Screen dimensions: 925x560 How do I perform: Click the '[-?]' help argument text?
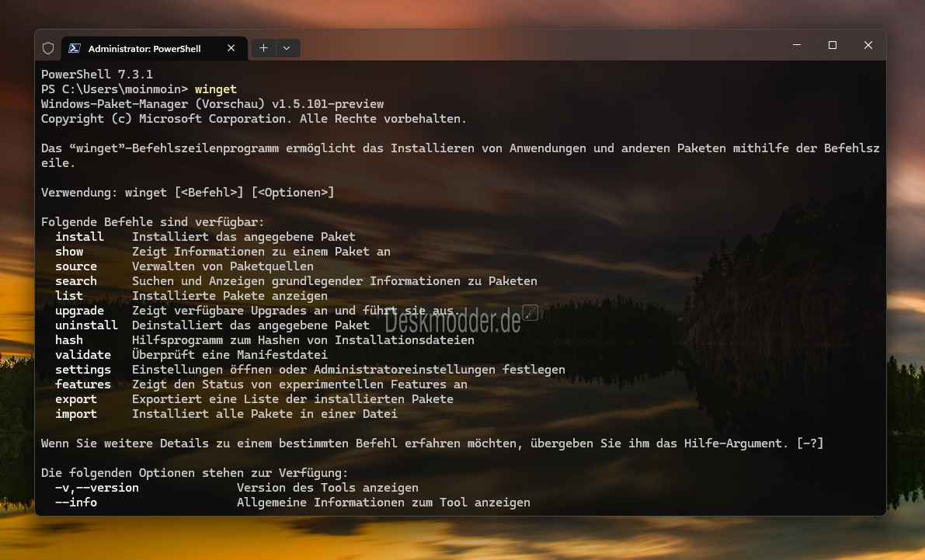810,443
